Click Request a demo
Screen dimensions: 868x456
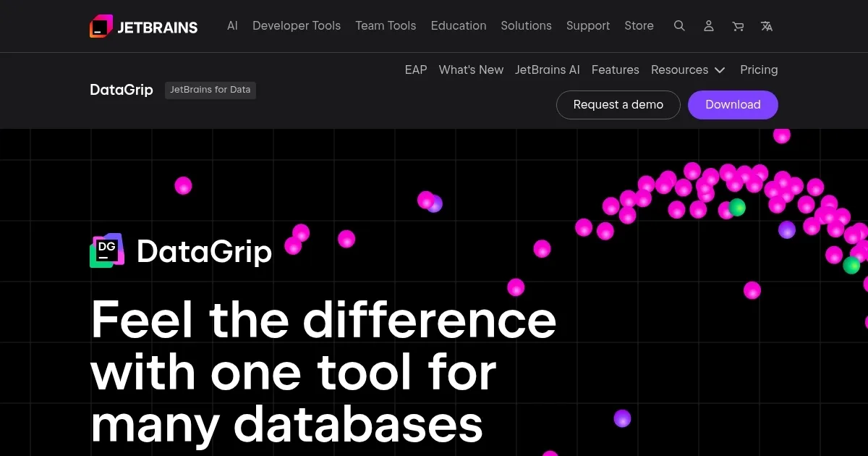pos(618,104)
